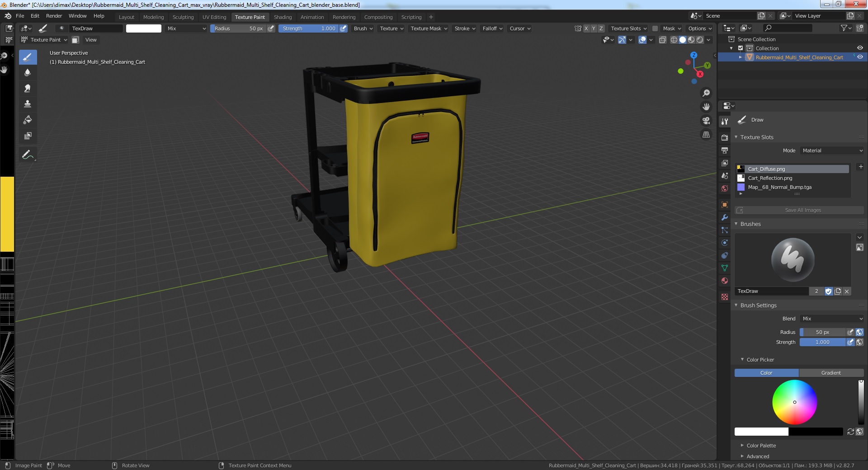Screen dimensions: 868x470
Task: Open the Mode Material dropdown
Action: tap(832, 150)
